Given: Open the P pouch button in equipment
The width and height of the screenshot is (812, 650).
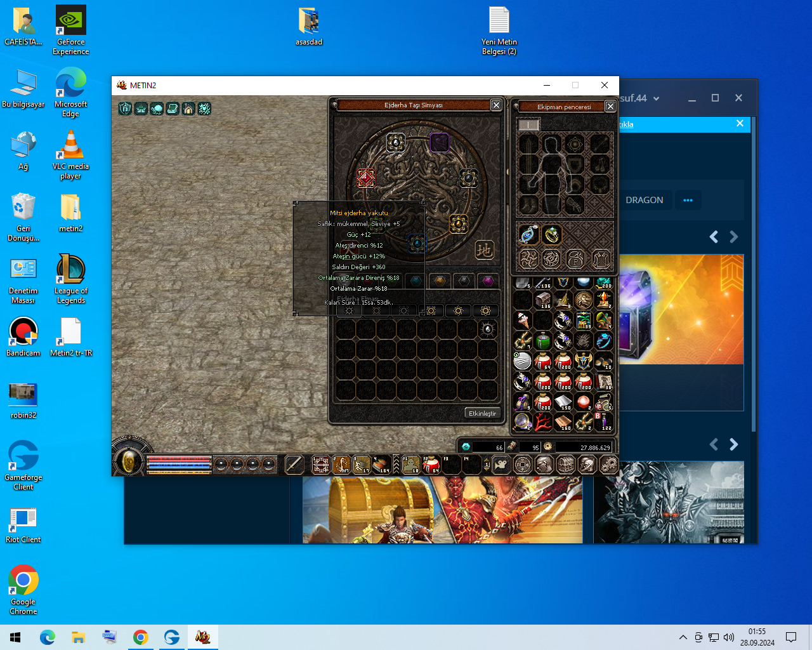Looking at the screenshot, I should coord(575,259).
